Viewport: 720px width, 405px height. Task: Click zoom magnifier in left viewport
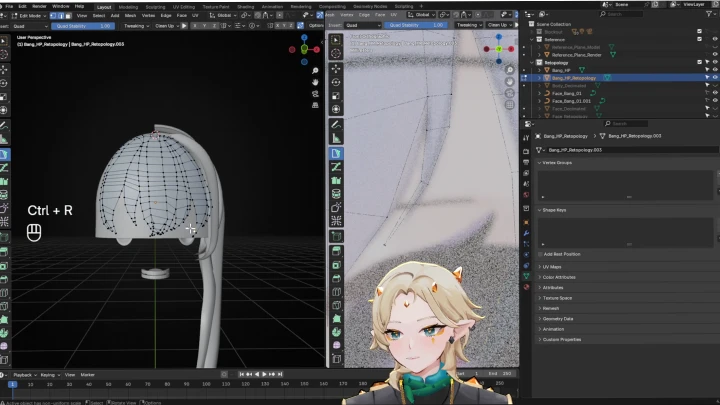pyautogui.click(x=315, y=71)
